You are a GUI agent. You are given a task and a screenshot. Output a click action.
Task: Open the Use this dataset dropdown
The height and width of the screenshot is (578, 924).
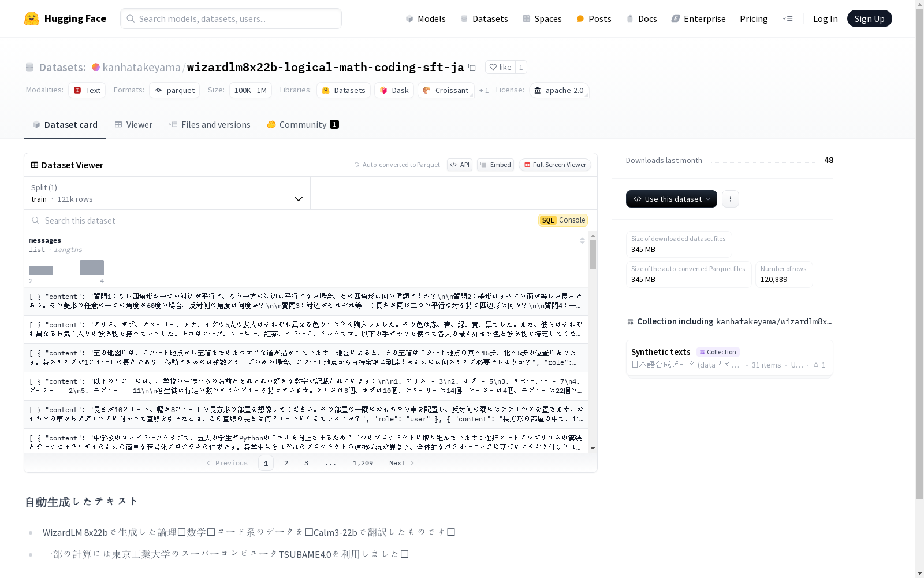(x=672, y=199)
